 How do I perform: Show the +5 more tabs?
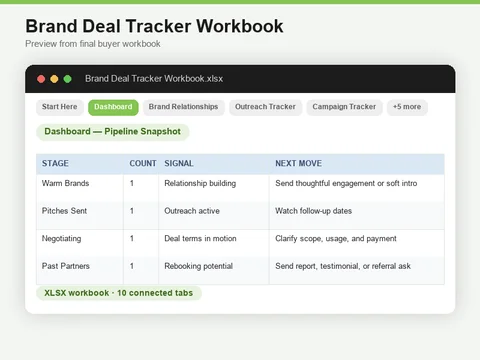(407, 107)
